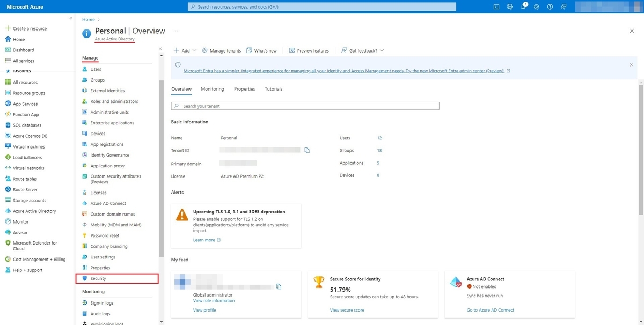644x325 pixels.
Task: Dismiss the Microsoft Entra info banner
Action: (x=632, y=64)
